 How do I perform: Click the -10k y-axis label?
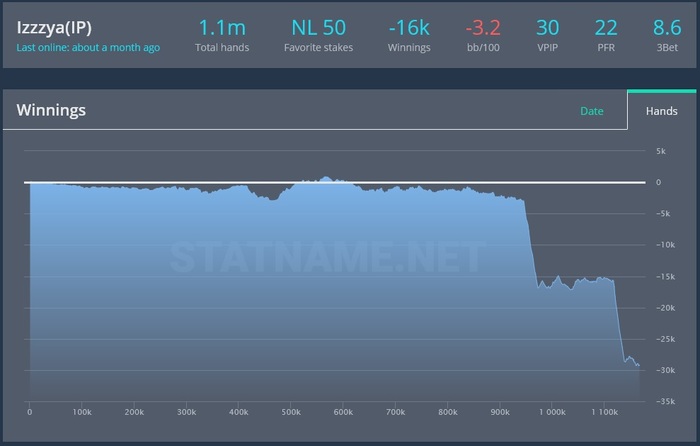[665, 245]
